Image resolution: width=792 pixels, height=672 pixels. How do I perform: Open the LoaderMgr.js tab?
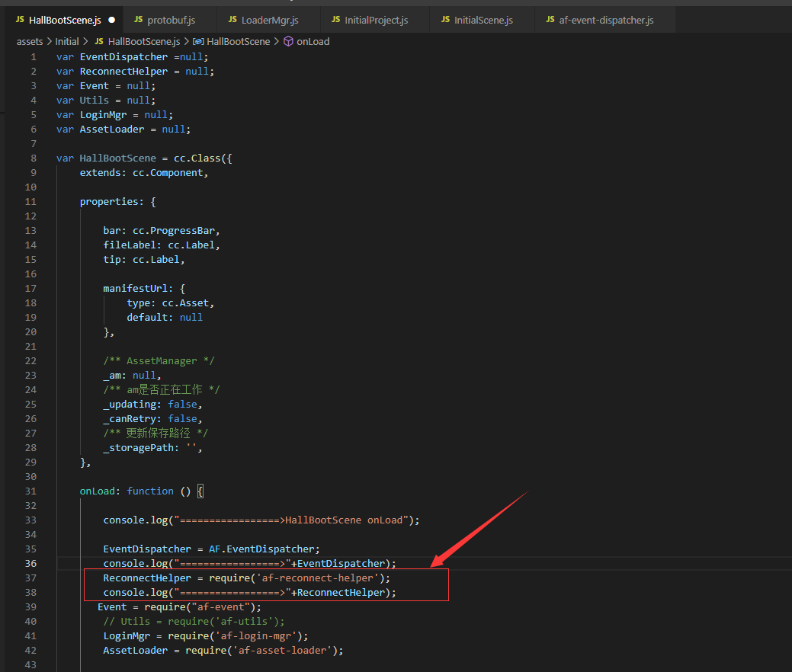pos(270,21)
